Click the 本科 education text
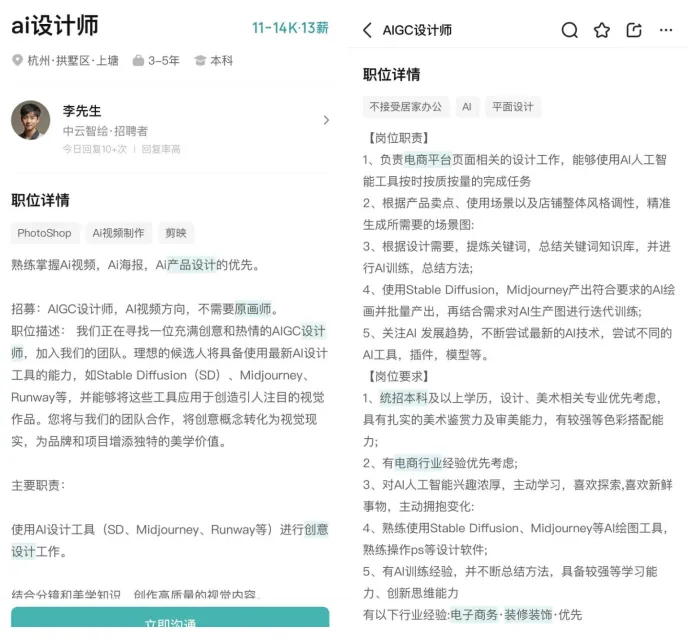The image size is (689, 639). click(x=221, y=60)
